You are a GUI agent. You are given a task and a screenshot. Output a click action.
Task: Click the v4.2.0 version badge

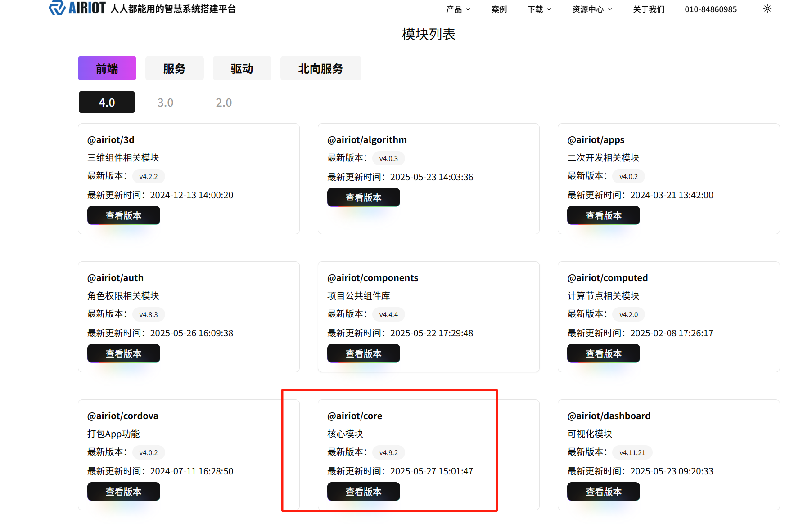(628, 314)
